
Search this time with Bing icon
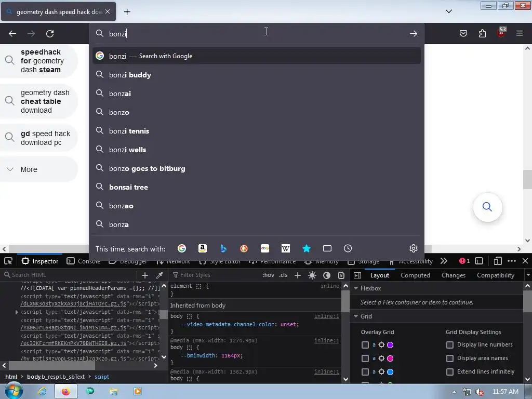point(223,248)
